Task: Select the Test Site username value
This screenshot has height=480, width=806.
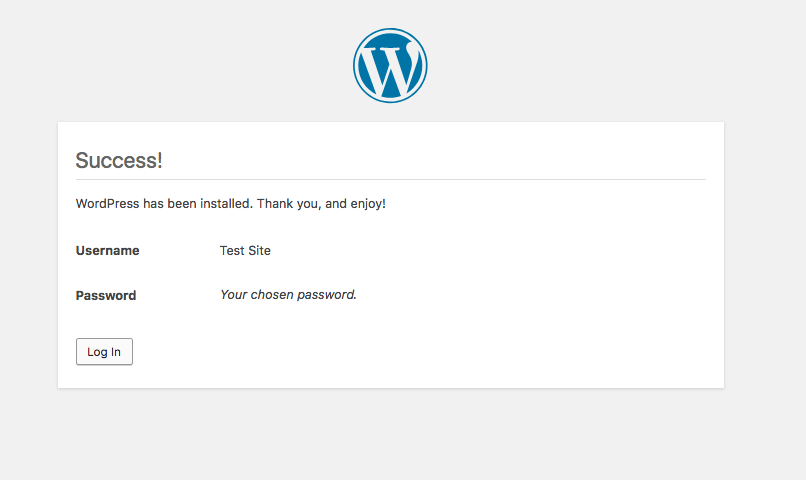Action: click(x=245, y=250)
